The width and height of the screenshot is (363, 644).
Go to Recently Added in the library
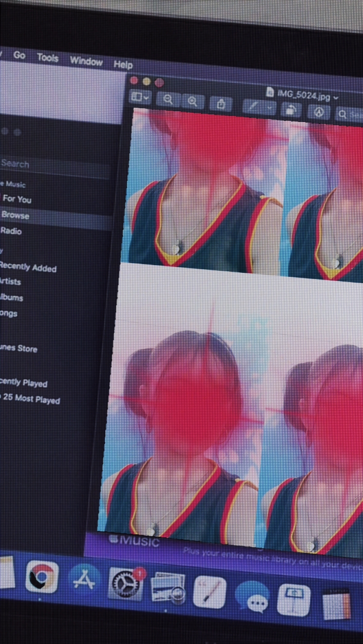(28, 267)
